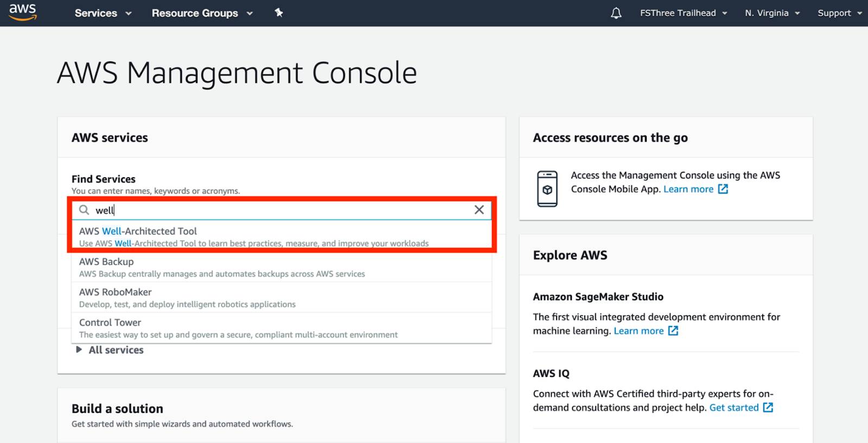Screen dimensions: 868x443
Task: Select AWS RoboMaker from search results
Action: pyautogui.click(x=282, y=297)
